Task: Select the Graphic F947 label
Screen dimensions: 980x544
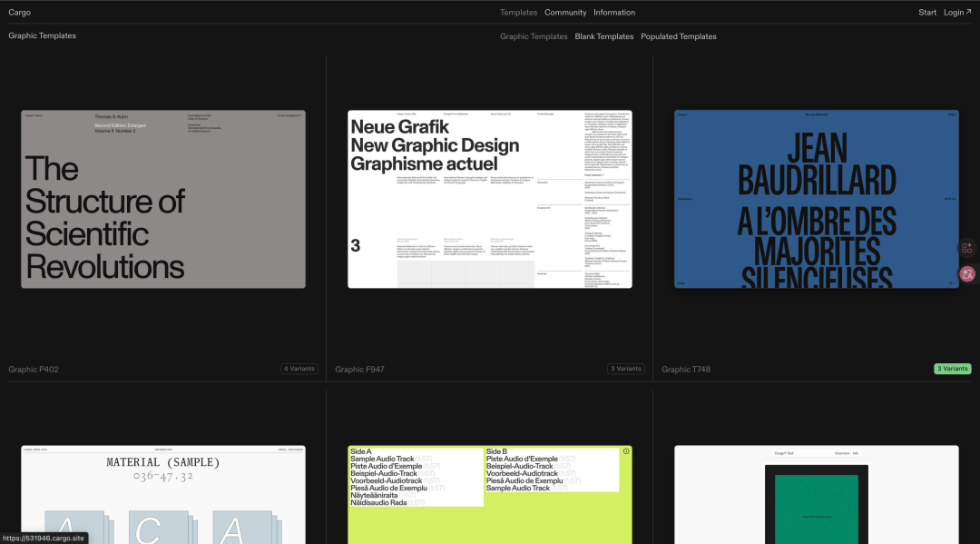Action: (359, 370)
